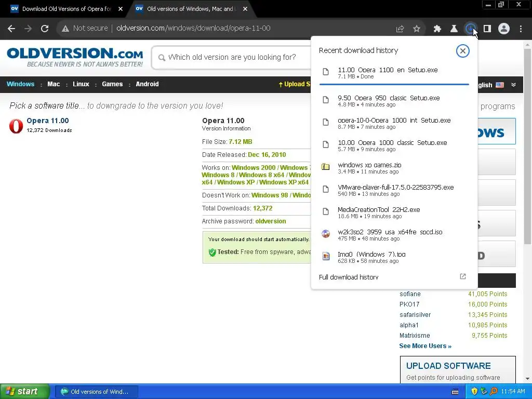Click the Opera 11.00 title link

48,121
